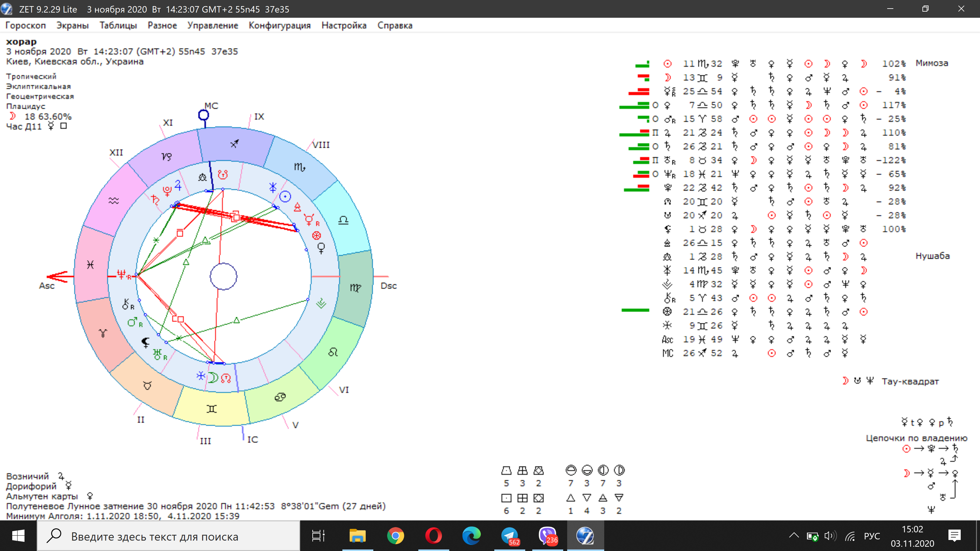Click the Sagittarius sign on the zodiac ring
Image resolution: width=980 pixels, height=551 pixels.
(235, 144)
